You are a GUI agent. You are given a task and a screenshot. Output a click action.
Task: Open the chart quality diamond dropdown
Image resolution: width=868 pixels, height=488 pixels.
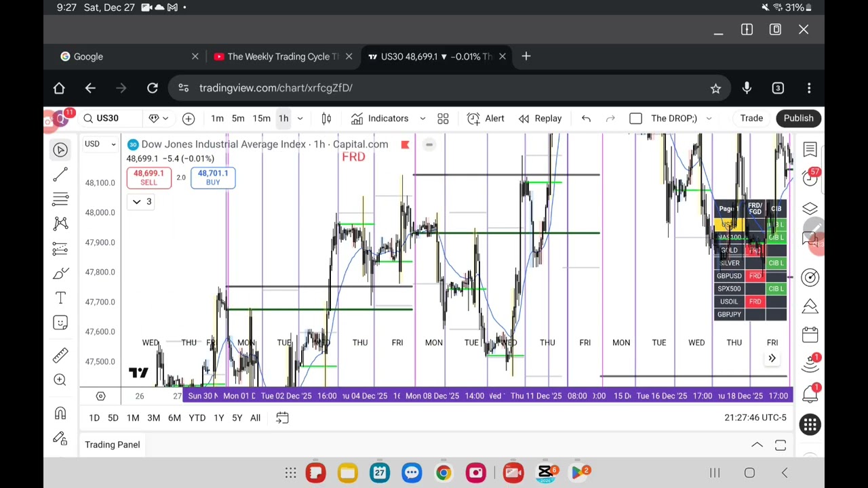[158, 119]
